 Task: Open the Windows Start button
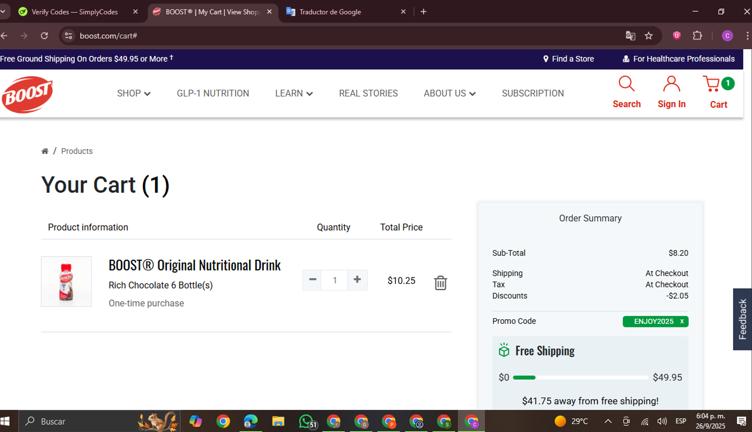[5, 421]
